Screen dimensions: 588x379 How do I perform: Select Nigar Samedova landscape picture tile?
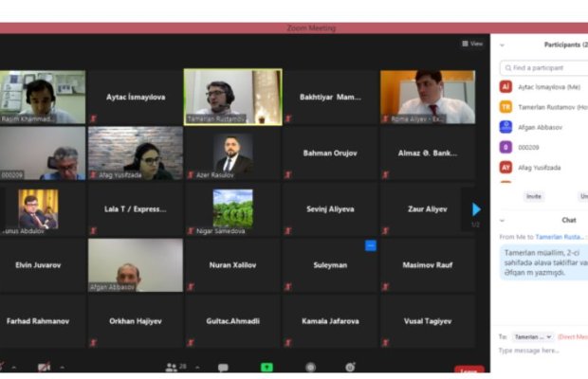coord(233,209)
